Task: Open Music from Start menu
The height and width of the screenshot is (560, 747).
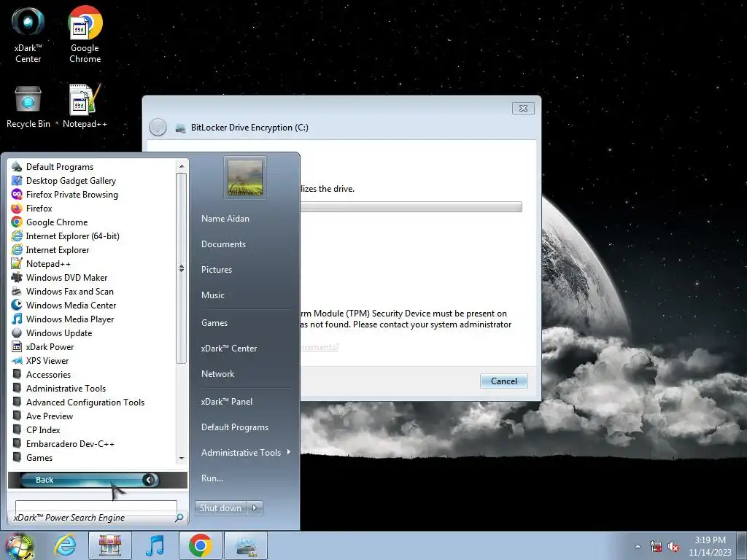Action: (213, 295)
